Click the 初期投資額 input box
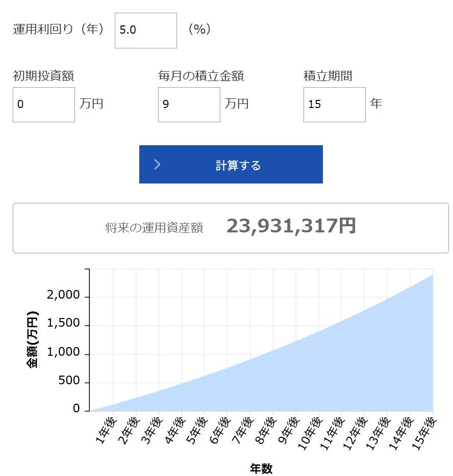 click(44, 105)
